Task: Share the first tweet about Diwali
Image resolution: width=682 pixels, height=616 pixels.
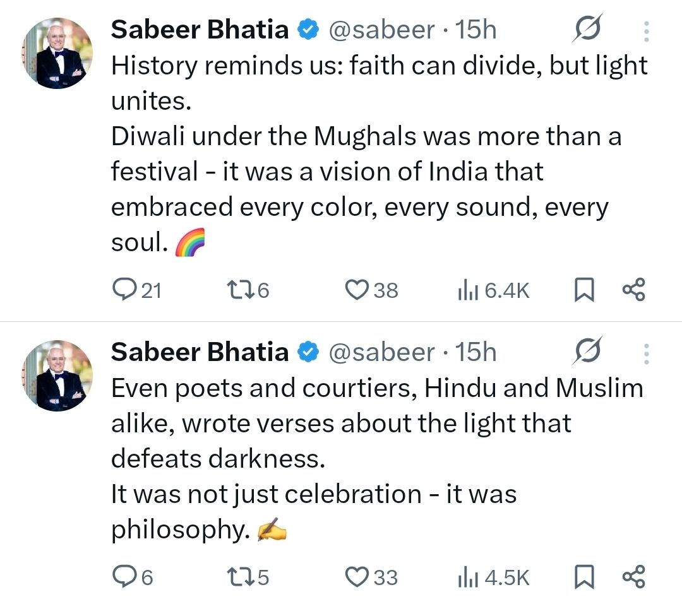Action: tap(633, 290)
